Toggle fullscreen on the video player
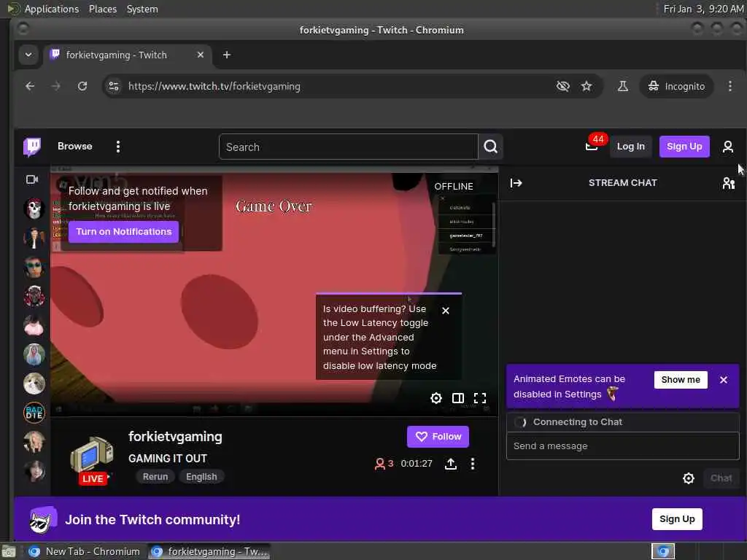This screenshot has height=560, width=747. click(480, 398)
